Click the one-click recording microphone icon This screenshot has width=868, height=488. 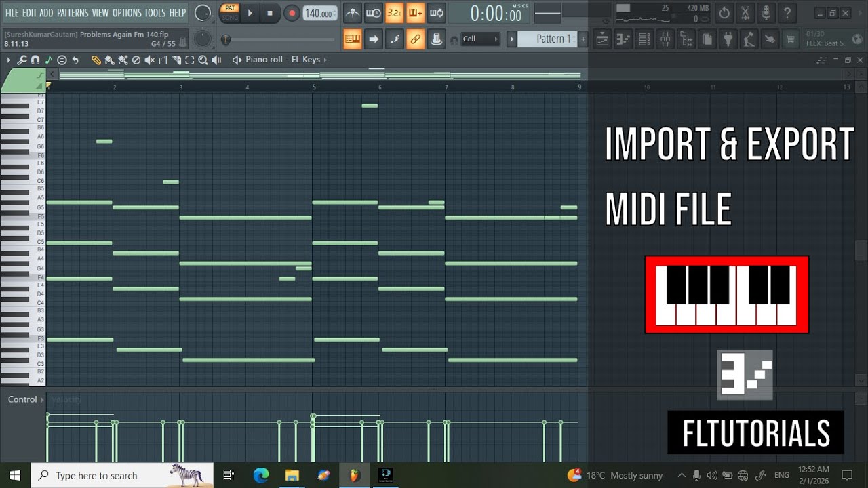(x=766, y=13)
